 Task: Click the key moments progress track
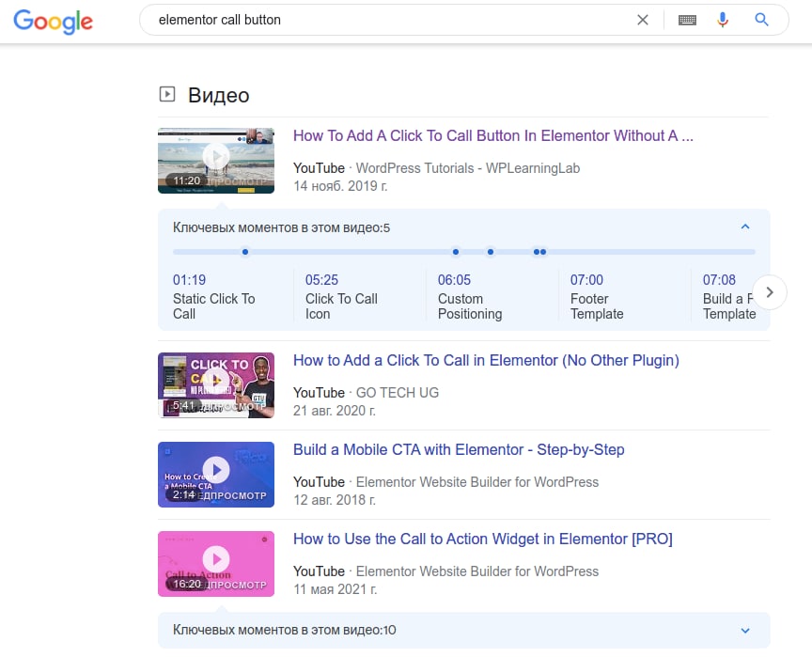(464, 252)
